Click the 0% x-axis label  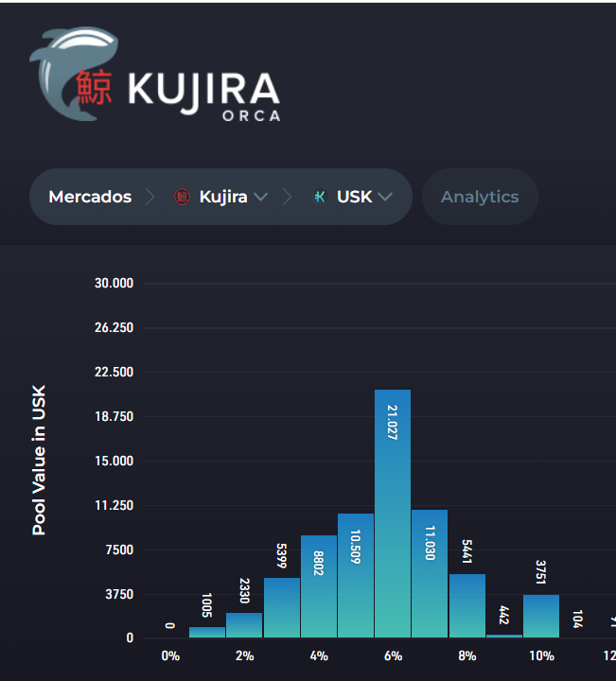(x=170, y=655)
